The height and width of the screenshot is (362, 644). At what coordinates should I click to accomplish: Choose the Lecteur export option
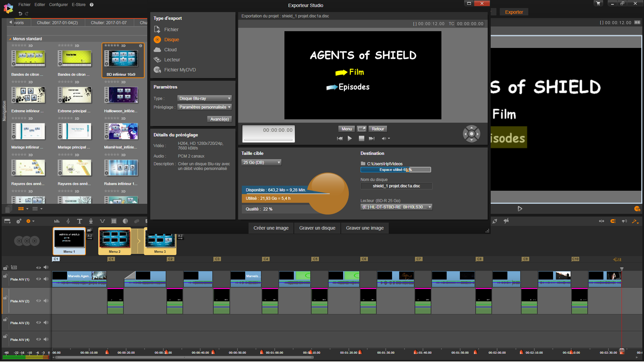pyautogui.click(x=167, y=60)
